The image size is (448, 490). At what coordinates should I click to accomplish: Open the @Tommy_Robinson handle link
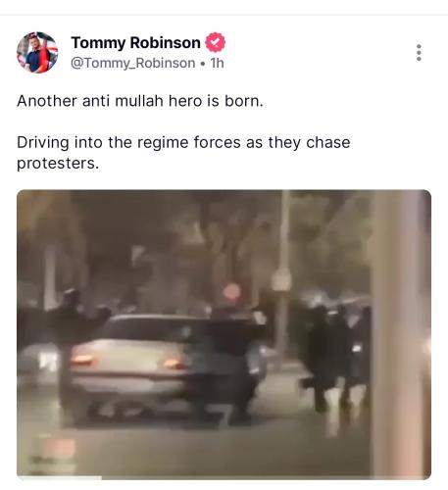pos(132,63)
